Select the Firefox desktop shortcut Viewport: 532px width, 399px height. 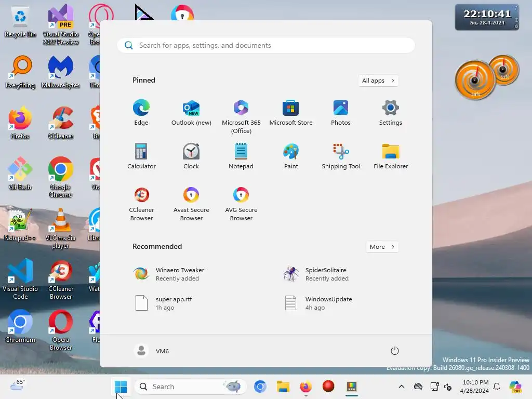point(20,123)
